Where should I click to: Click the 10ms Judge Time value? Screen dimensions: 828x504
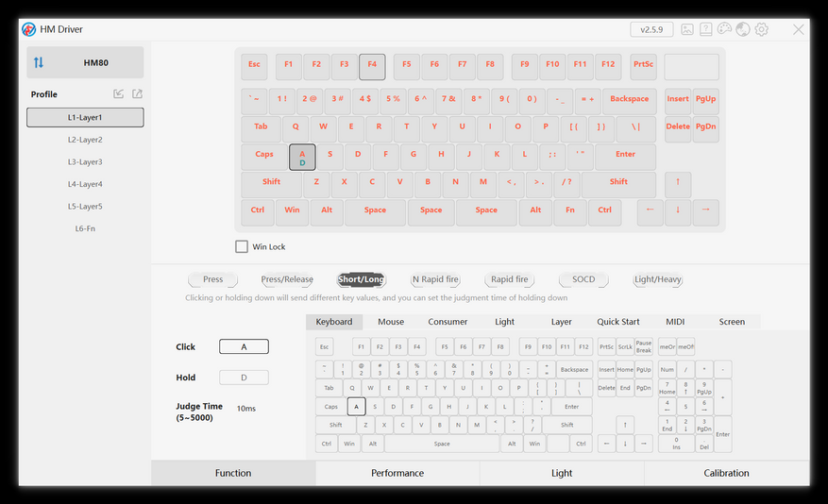click(x=246, y=409)
